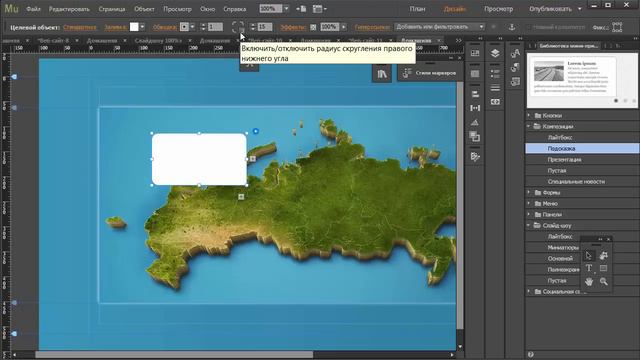Click the help question mark icon
640x360 pixels.
(x=531, y=354)
